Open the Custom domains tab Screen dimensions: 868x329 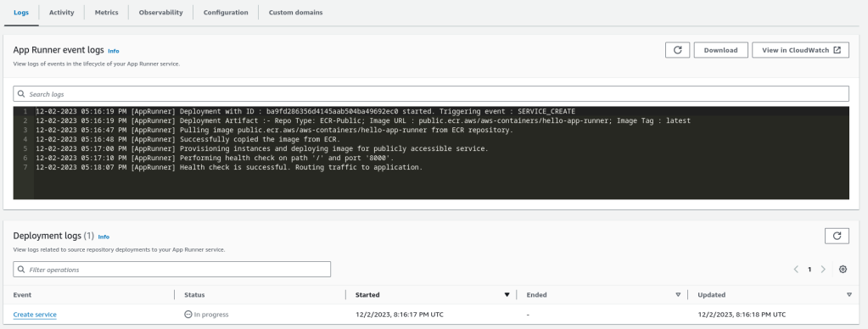[x=295, y=12]
